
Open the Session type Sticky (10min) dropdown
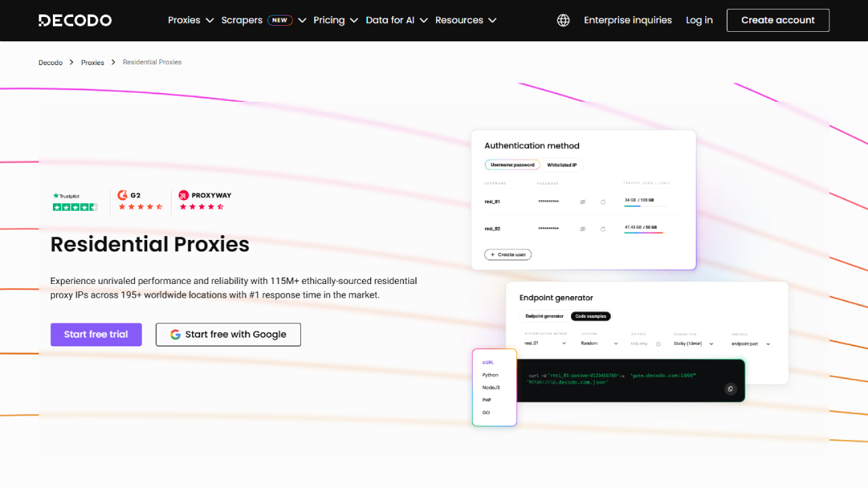click(x=693, y=344)
